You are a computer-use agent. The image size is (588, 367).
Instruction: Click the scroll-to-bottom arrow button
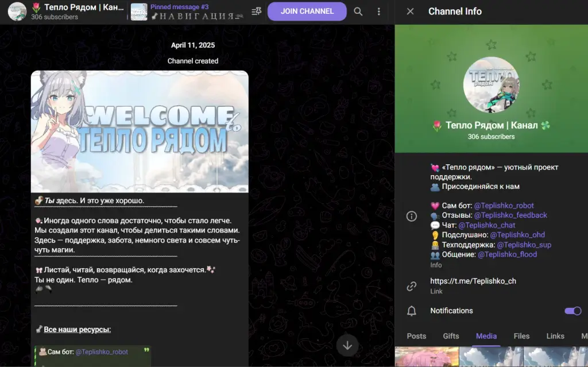click(x=347, y=345)
